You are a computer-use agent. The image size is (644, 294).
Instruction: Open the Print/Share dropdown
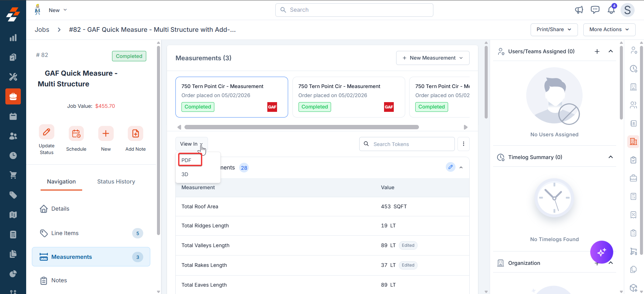[554, 29]
